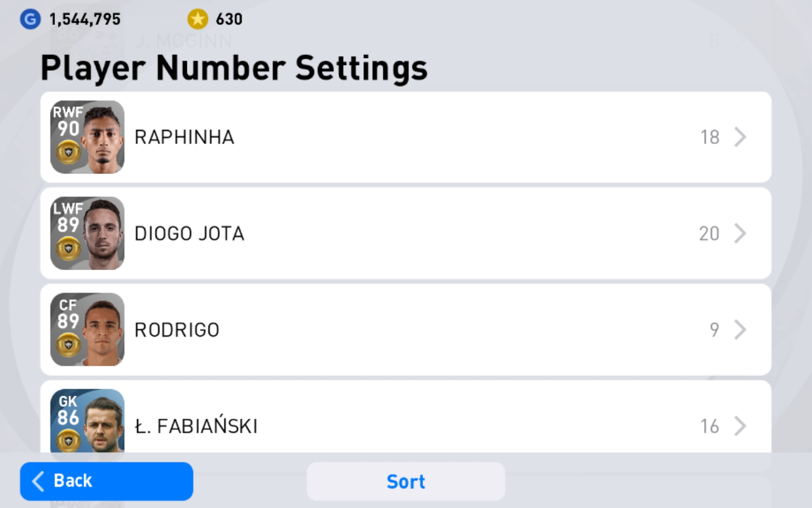Tap the 630 coin balance
812x508 pixels.
click(x=229, y=19)
